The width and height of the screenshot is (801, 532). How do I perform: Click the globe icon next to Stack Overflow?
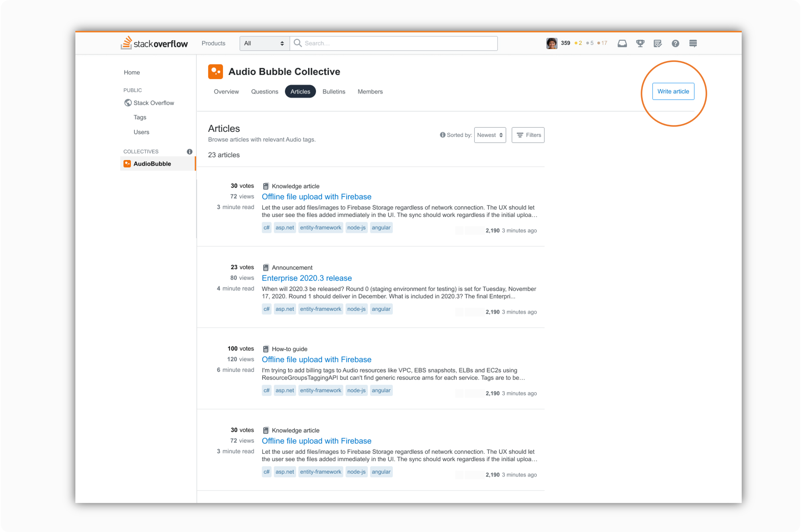(128, 103)
